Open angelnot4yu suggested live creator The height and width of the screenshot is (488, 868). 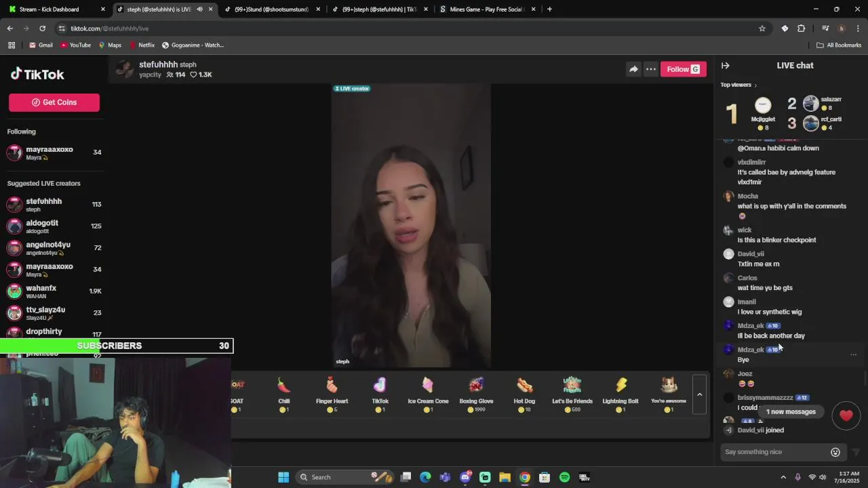click(x=54, y=248)
